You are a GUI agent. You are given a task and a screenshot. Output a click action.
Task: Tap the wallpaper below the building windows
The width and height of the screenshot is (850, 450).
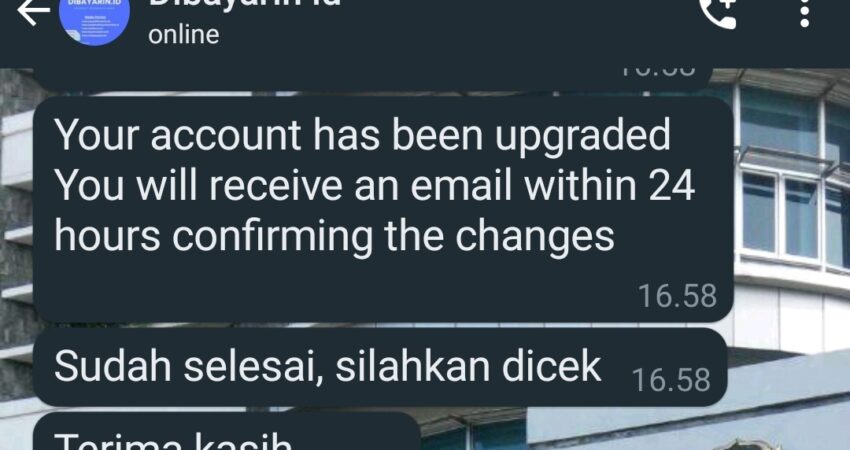tap(791, 314)
